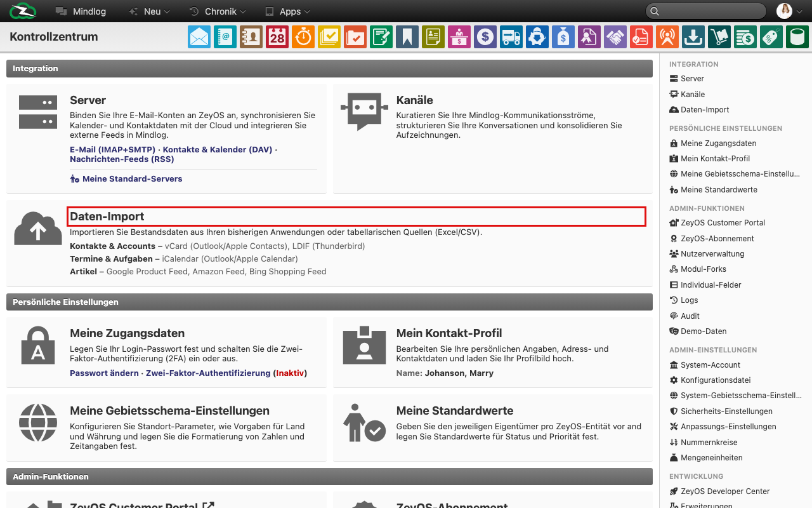812x508 pixels.
Task: Select Kanäle in the right sidebar
Action: [687, 94]
